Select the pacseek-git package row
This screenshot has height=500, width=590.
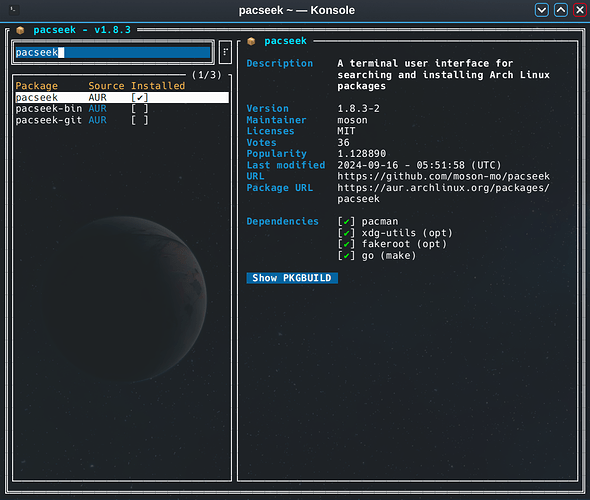click(x=122, y=120)
